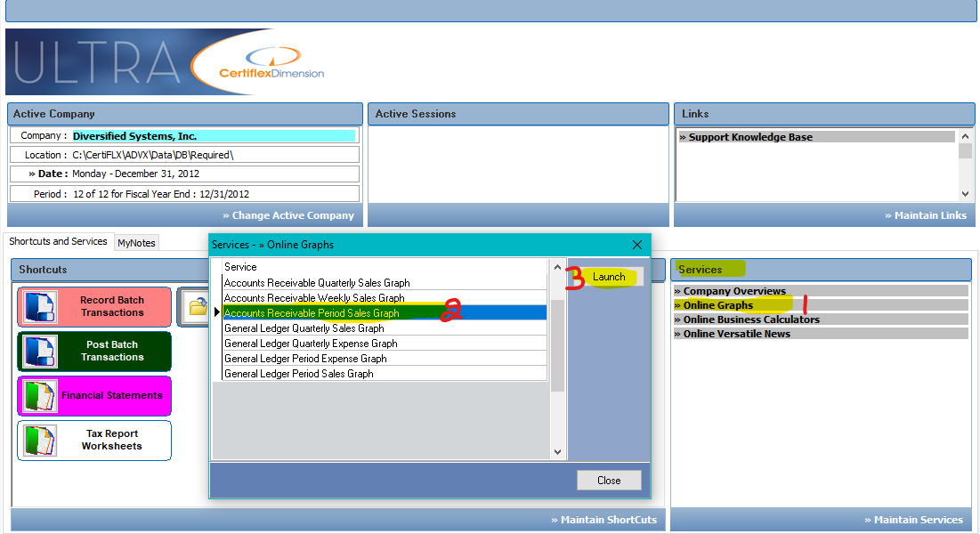Click the company name Diversified Systems, Inc.
This screenshot has height=534, width=980.
(x=214, y=135)
